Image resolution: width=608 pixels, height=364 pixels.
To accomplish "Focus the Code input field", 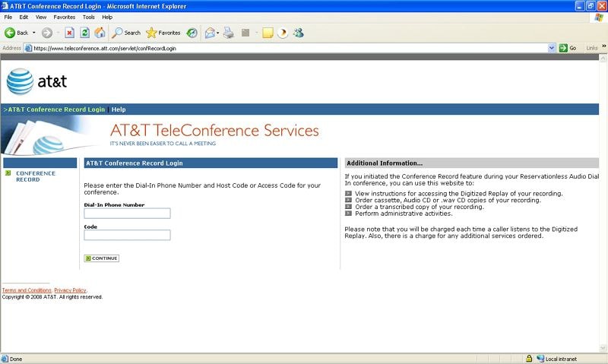I will click(127, 235).
